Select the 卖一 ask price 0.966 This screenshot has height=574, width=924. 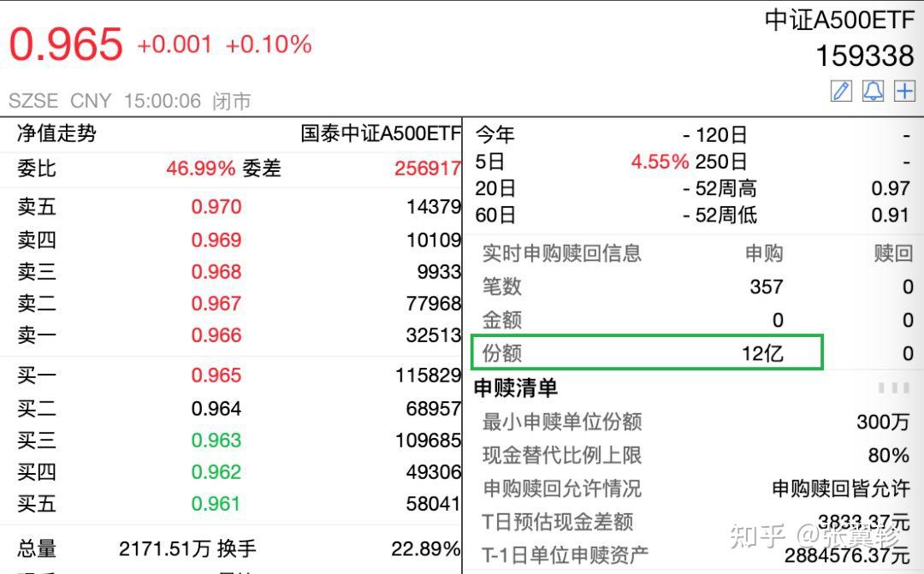click(x=216, y=334)
